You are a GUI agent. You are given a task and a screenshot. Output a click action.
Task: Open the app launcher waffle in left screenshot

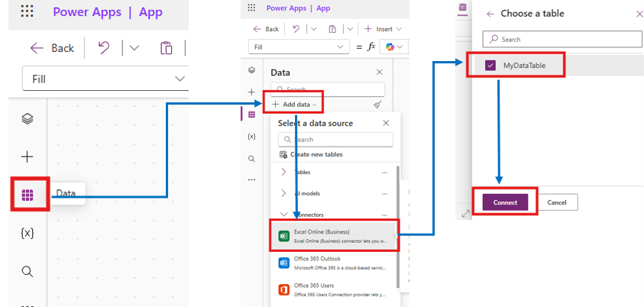click(27, 11)
